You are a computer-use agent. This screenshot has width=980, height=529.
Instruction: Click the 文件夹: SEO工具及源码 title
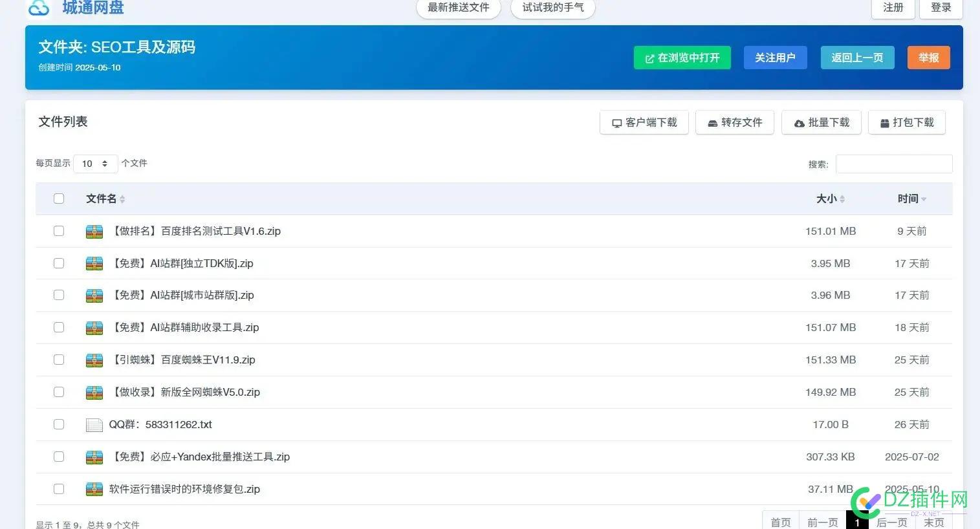click(x=116, y=47)
